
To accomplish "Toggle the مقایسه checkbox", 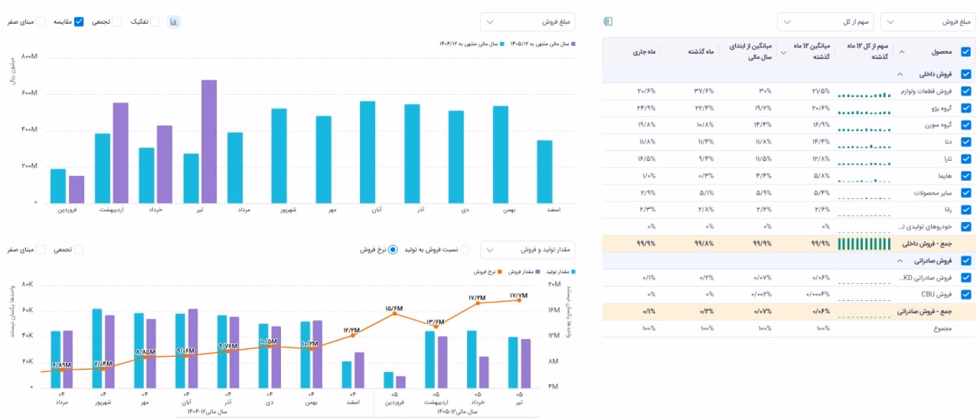I will [79, 22].
